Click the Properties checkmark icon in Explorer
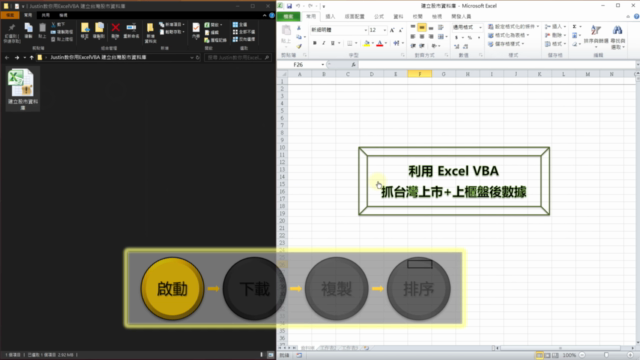 tap(196, 28)
